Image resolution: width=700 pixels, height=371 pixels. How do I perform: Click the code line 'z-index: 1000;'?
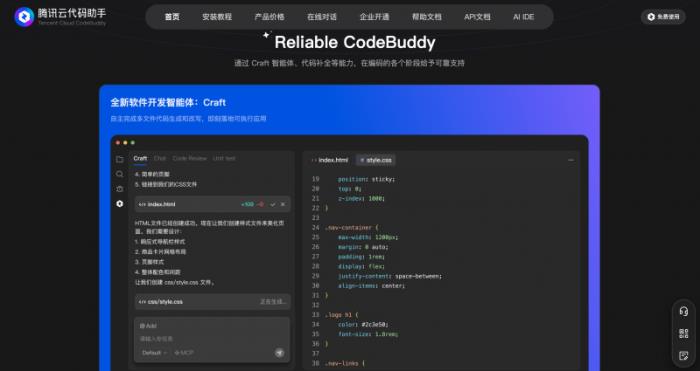(361, 198)
